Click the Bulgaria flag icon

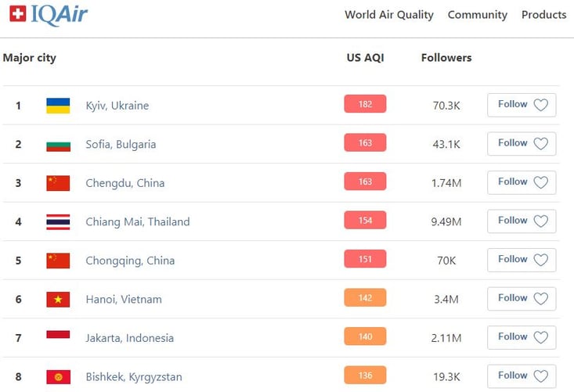(x=58, y=146)
